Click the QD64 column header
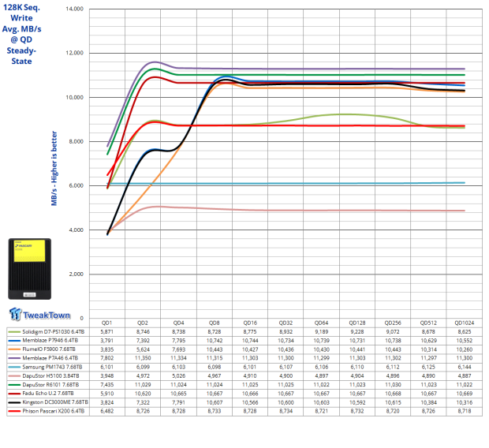 (321, 323)
